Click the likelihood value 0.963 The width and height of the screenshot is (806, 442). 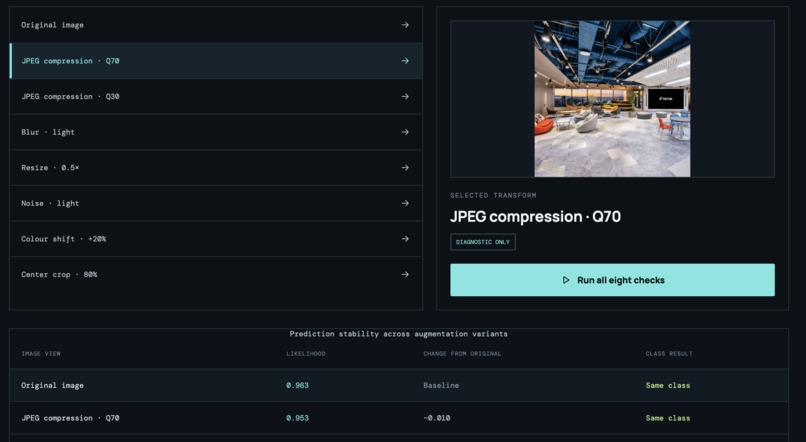click(x=298, y=385)
